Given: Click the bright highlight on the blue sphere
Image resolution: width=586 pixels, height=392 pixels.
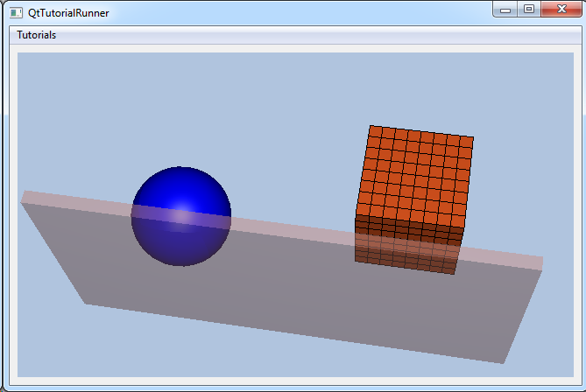Looking at the screenshot, I should [x=178, y=214].
